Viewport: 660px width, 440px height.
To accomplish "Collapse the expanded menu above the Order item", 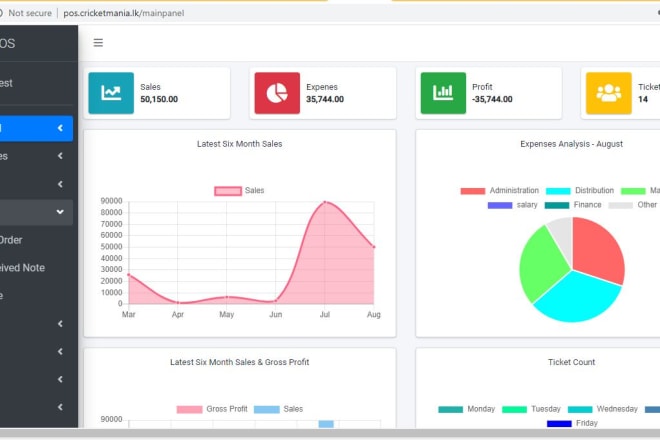I will (x=60, y=212).
